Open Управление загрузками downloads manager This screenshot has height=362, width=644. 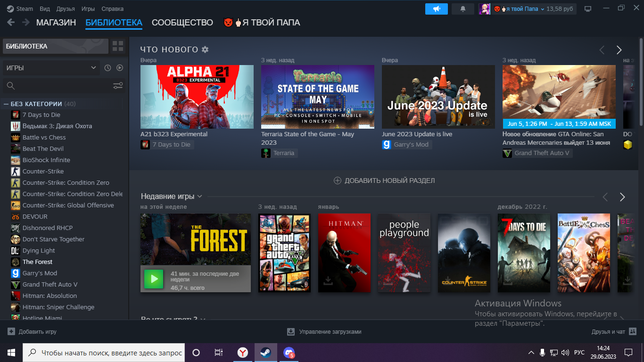click(324, 332)
